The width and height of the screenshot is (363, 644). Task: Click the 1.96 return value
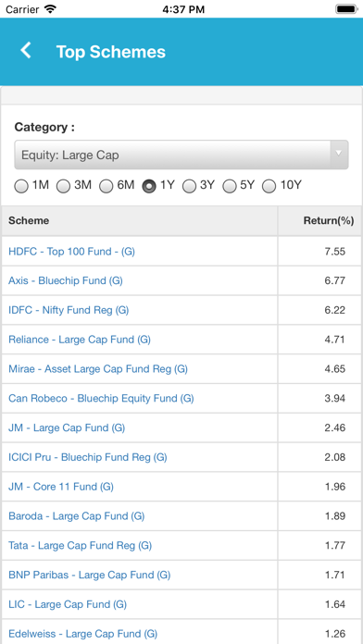click(x=335, y=487)
